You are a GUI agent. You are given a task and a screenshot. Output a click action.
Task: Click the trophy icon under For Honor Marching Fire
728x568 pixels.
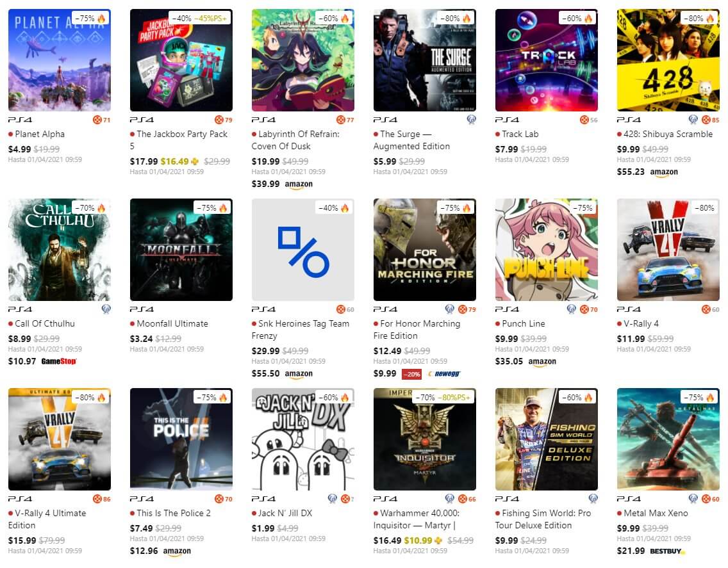(x=449, y=309)
